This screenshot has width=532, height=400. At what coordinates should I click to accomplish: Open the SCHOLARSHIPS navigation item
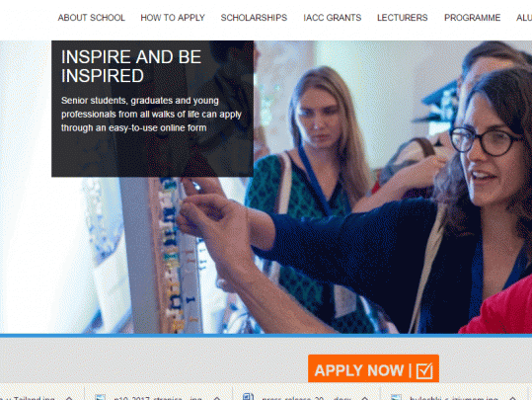254,18
